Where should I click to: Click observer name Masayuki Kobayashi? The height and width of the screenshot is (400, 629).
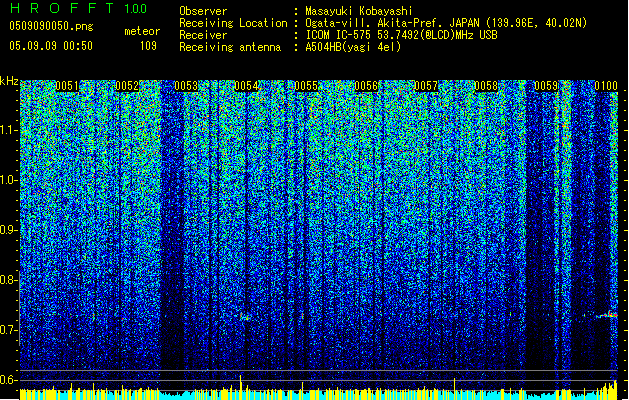[359, 11]
